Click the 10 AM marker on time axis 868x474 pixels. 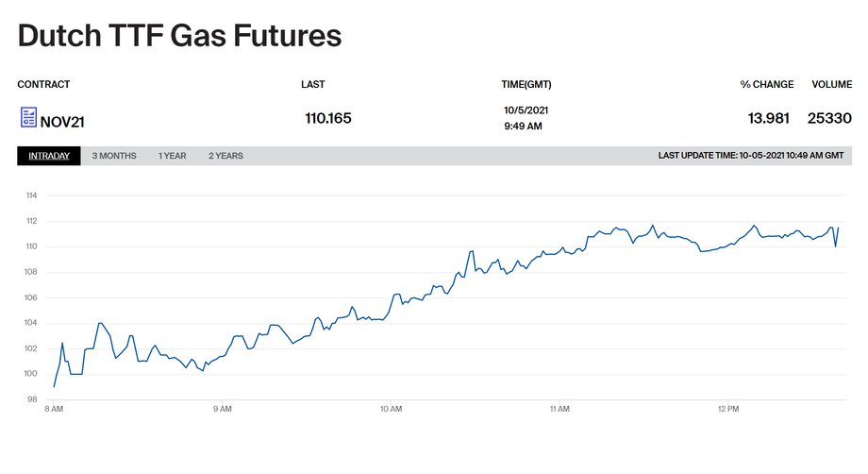coord(391,409)
